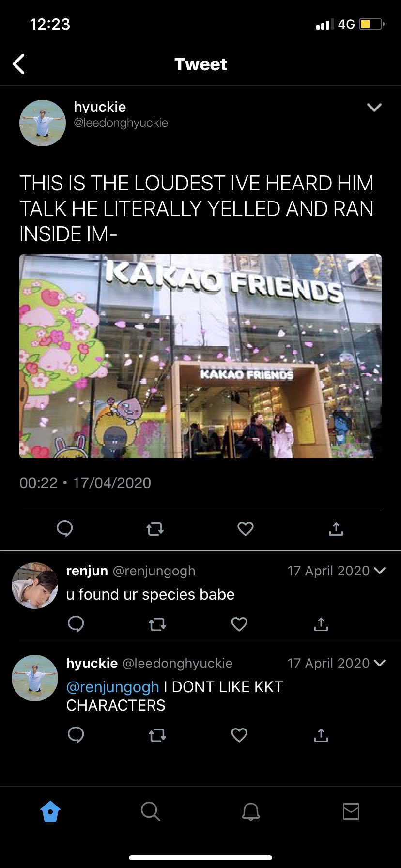Share the main tweet
Viewport: 401px width, 868px height.
[x=336, y=528]
